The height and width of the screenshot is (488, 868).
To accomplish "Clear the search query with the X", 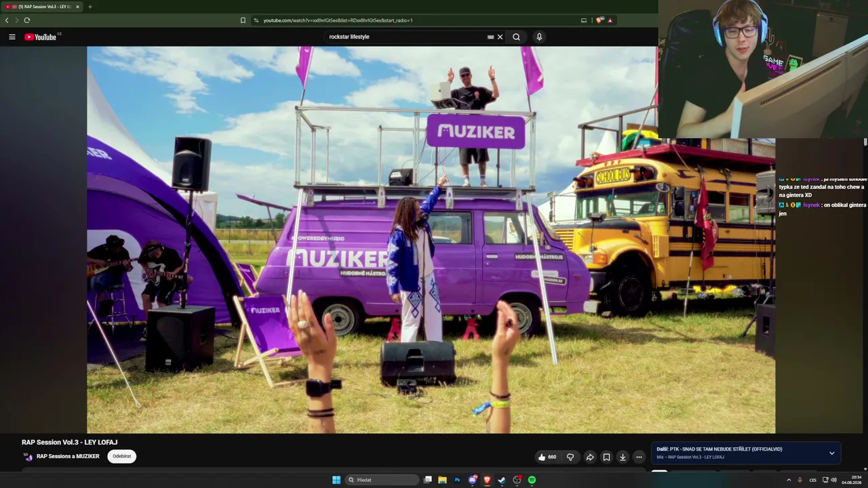I will click(500, 37).
